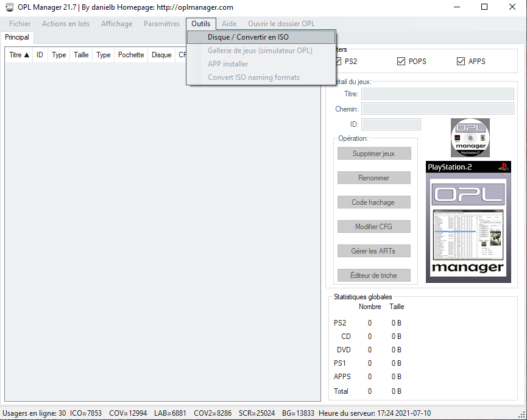This screenshot has height=420, width=527.
Task: Click the Supprimer jeux button
Action: pos(373,154)
